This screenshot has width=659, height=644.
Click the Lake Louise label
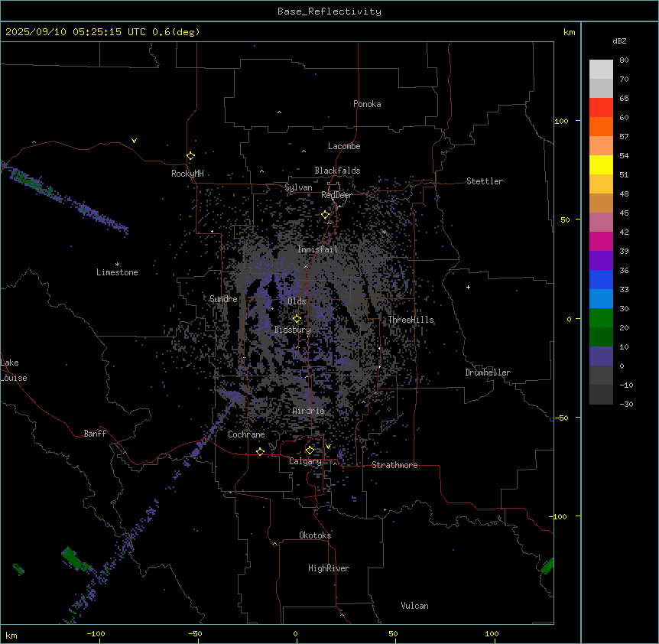tap(14, 370)
